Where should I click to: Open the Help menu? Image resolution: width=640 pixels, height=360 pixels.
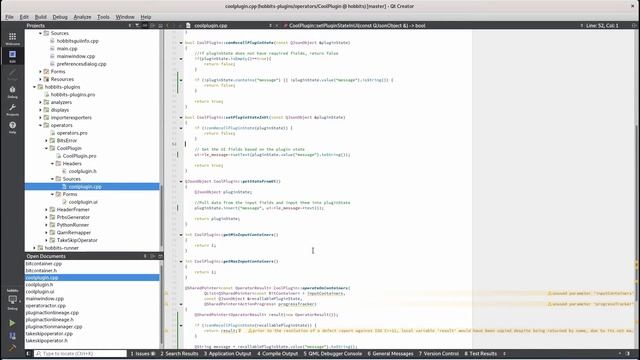tap(146, 17)
